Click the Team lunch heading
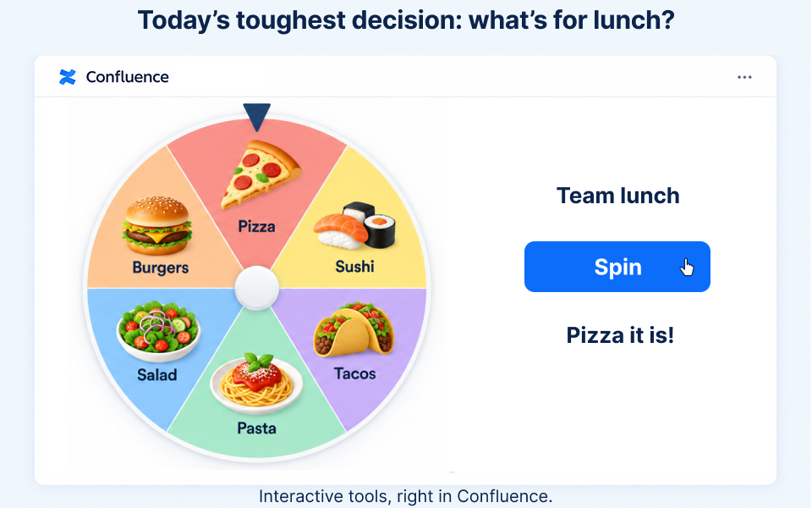The height and width of the screenshot is (508, 812). pyautogui.click(x=617, y=196)
